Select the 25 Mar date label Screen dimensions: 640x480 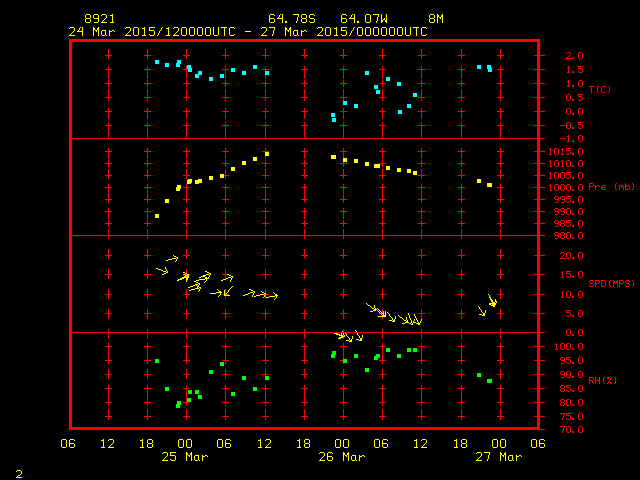(x=184, y=457)
